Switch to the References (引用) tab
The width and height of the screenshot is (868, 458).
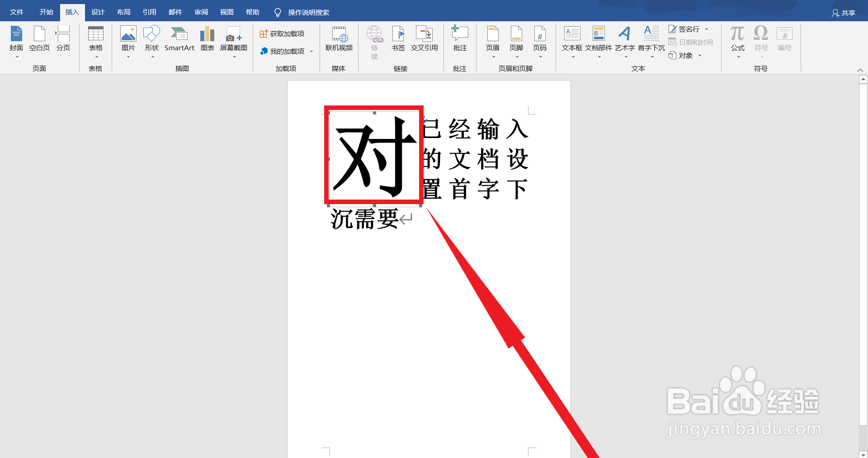click(x=149, y=12)
